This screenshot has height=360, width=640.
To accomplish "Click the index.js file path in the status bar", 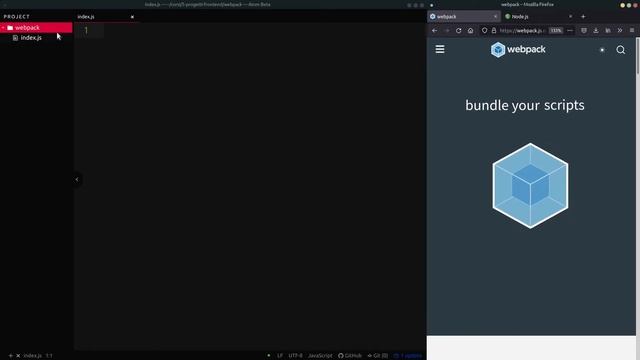I will click(x=32, y=356).
